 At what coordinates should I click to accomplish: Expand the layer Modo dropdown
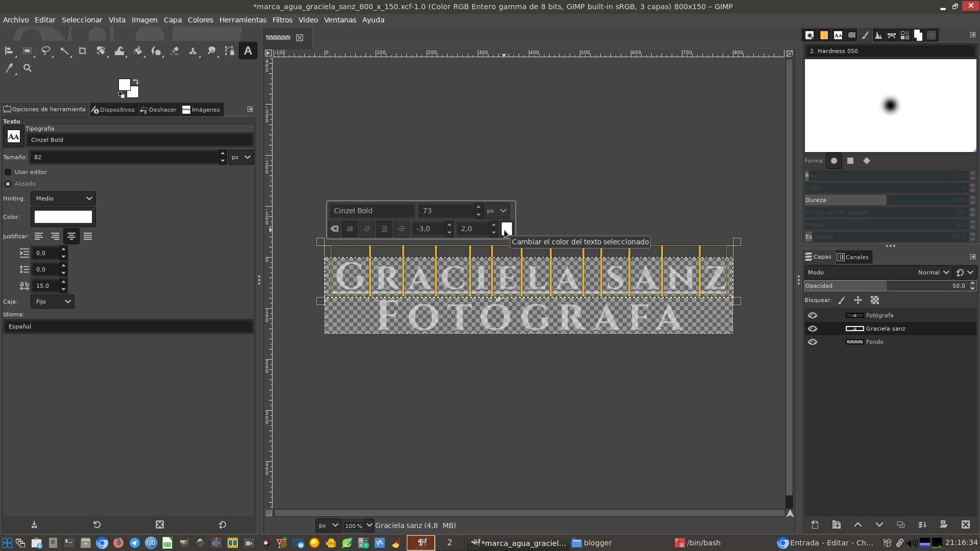point(933,272)
